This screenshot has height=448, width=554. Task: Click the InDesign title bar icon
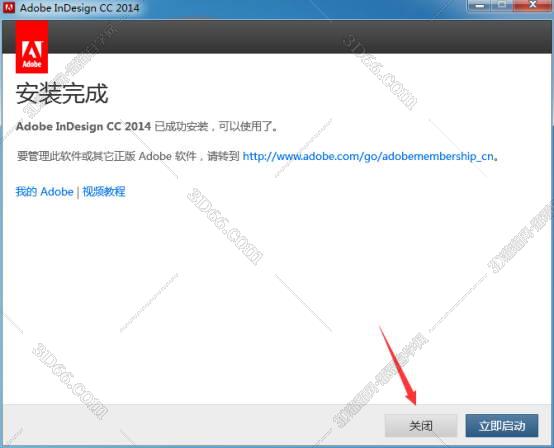tap(8, 7)
